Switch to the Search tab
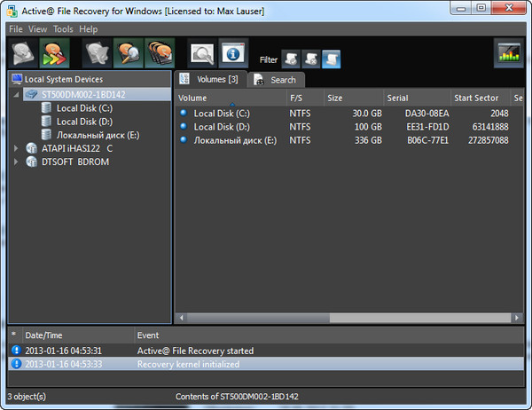Image resolution: width=532 pixels, height=410 pixels. tap(276, 80)
